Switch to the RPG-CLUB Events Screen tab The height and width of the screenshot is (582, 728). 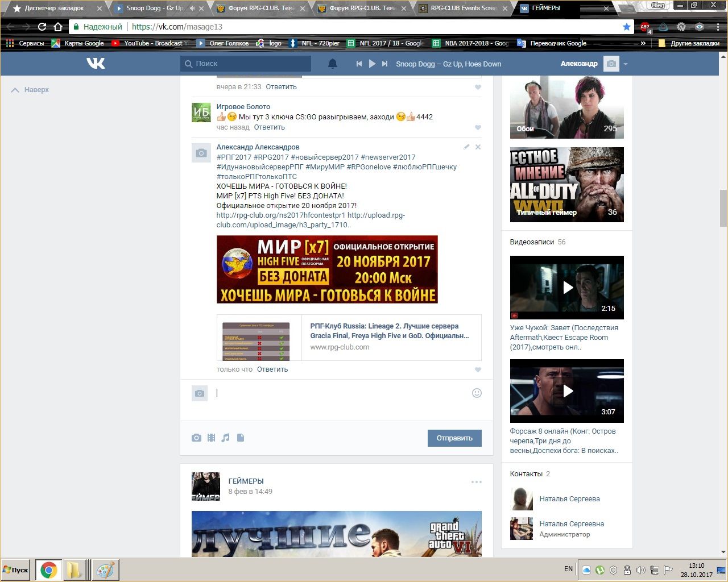pos(463,9)
